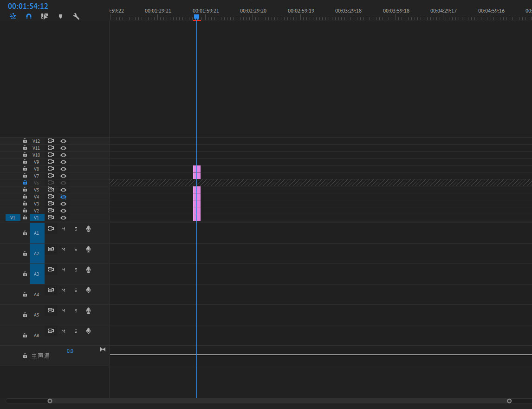The image size is (532, 409).
Task: Click the V1 source patching indicator
Action: 13,218
